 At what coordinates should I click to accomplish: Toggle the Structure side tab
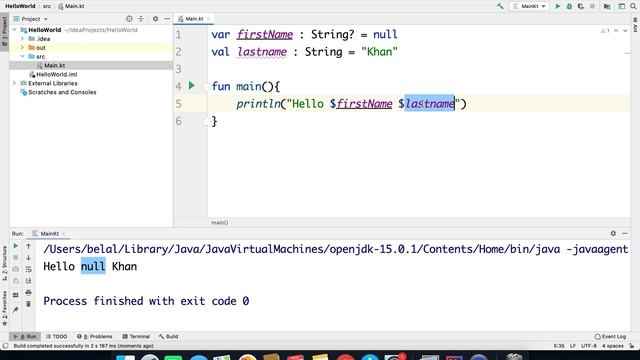click(x=4, y=263)
